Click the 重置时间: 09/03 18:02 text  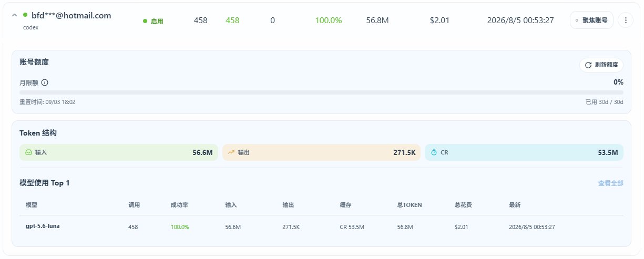click(x=47, y=102)
